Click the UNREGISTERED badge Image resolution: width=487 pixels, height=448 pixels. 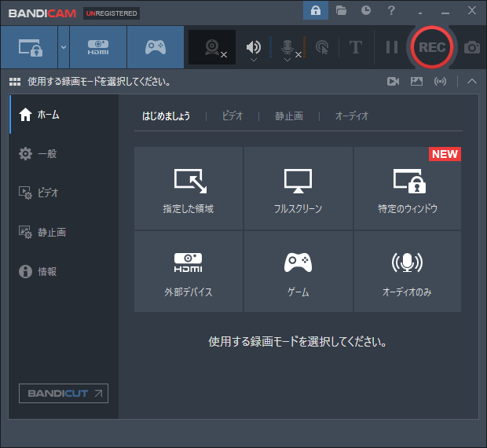point(112,13)
